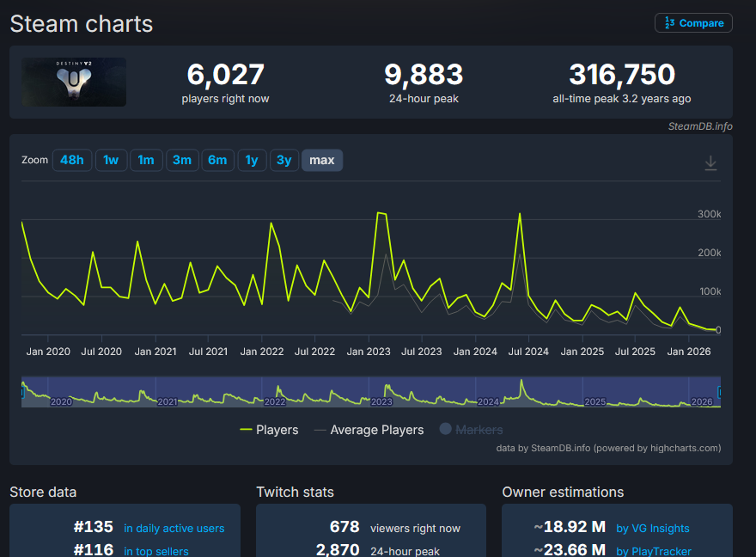
Task: Enable the Markers legend item
Action: tap(471, 429)
